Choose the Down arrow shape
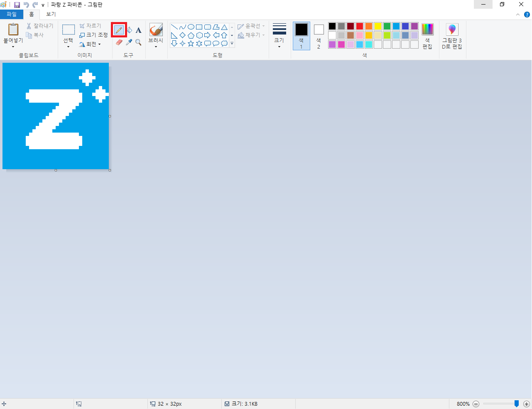Screen dimensions: 532x409 click(x=174, y=44)
